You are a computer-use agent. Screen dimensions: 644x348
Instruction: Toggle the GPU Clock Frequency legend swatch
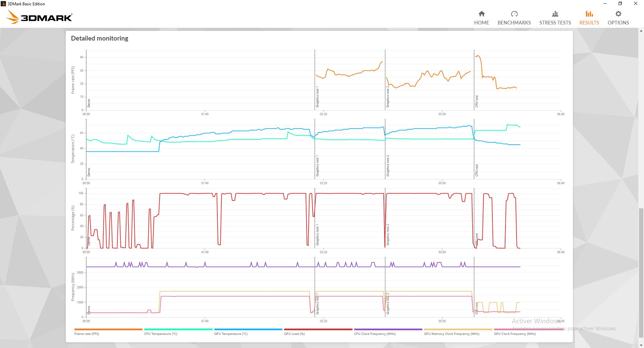pyautogui.click(x=528, y=329)
